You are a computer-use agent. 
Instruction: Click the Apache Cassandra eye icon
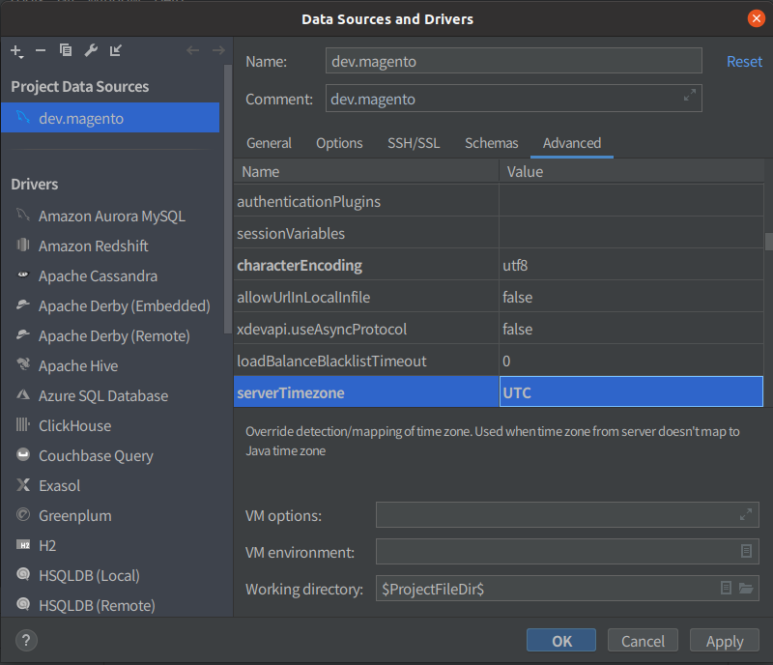coord(23,275)
